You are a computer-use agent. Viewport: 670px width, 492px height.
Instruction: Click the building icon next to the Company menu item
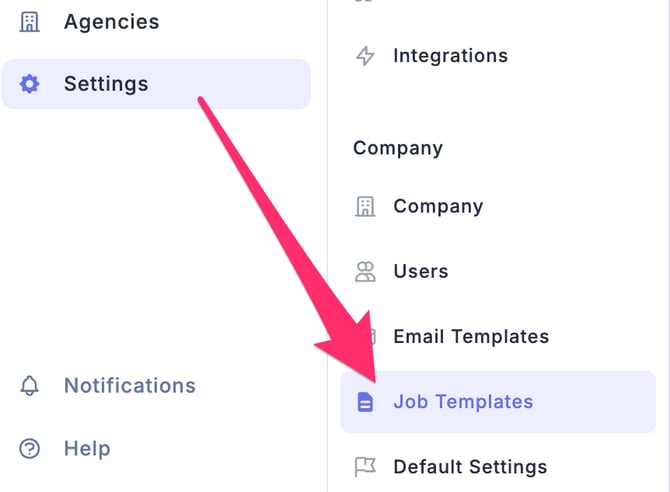[366, 207]
